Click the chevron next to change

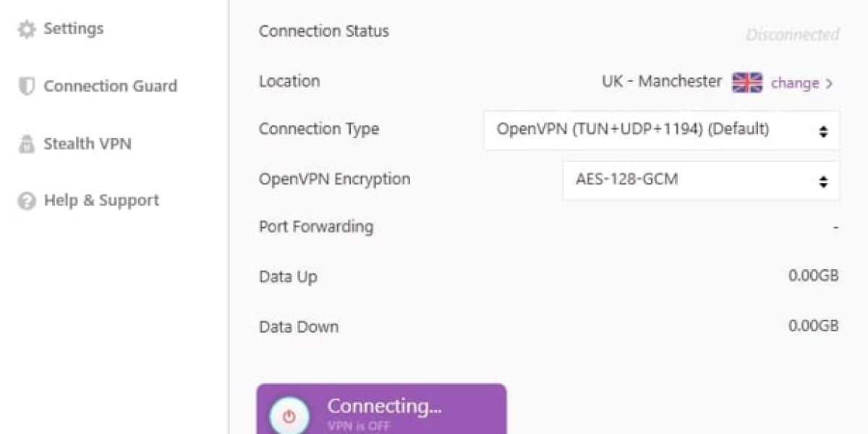point(830,84)
